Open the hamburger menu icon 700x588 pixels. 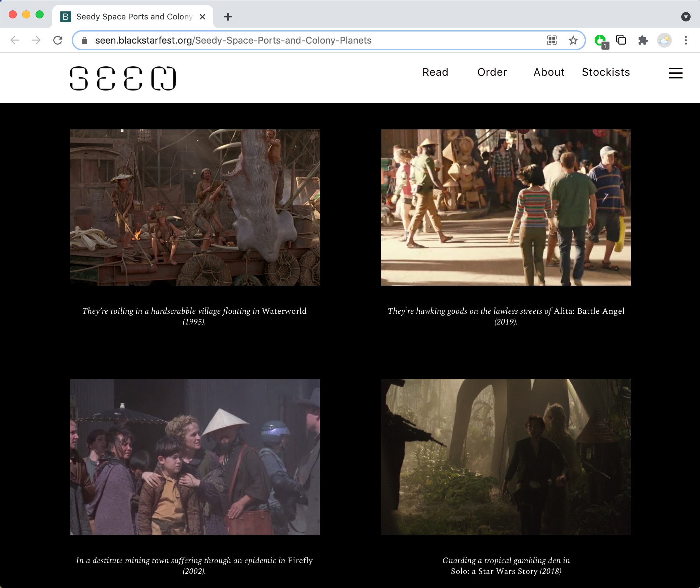675,73
